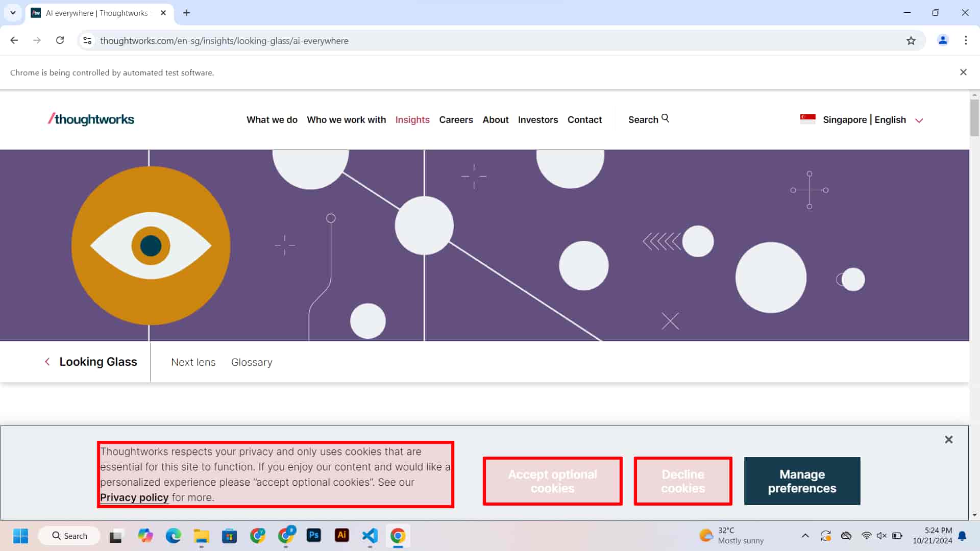Click Manage preferences button
Image resolution: width=980 pixels, height=551 pixels.
(x=802, y=481)
